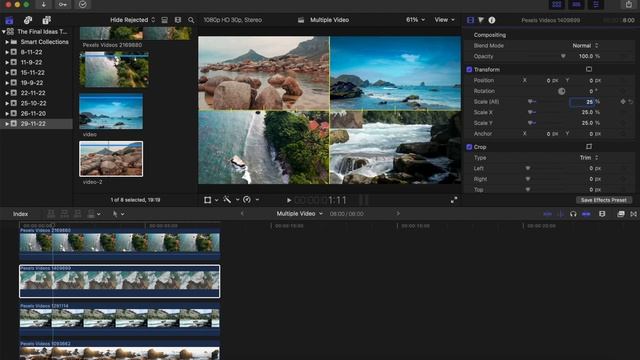Toggle clip appearance filmstrip icon in browser
The width and height of the screenshot is (640, 360).
[178, 20]
